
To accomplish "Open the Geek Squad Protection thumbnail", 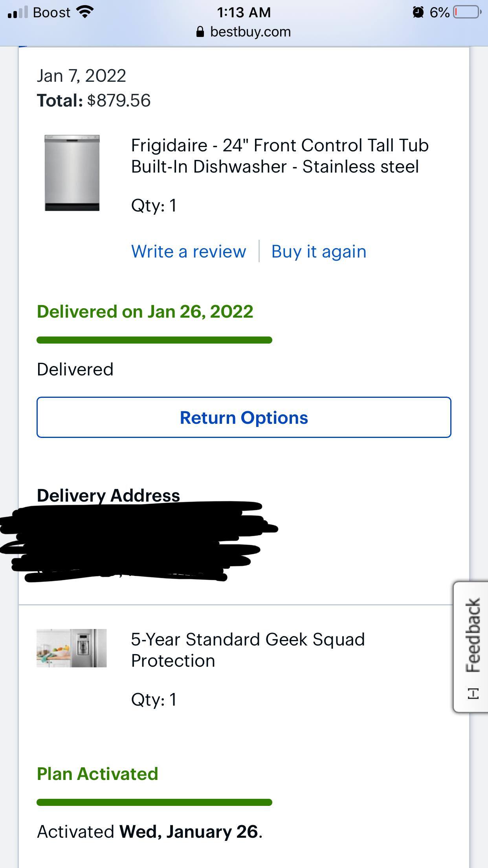I will click(x=72, y=648).
